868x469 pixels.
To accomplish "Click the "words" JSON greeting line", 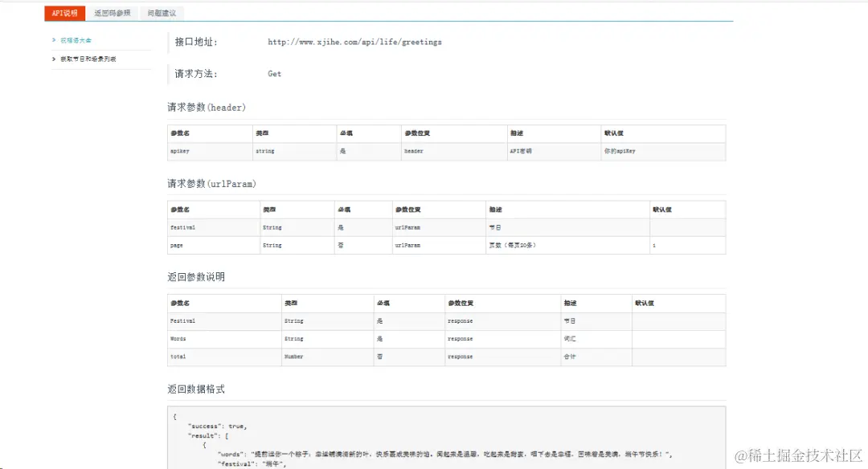I will point(445,455).
